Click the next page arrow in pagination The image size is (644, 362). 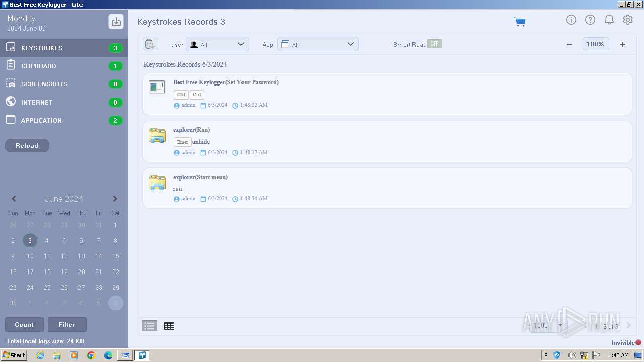(x=628, y=326)
